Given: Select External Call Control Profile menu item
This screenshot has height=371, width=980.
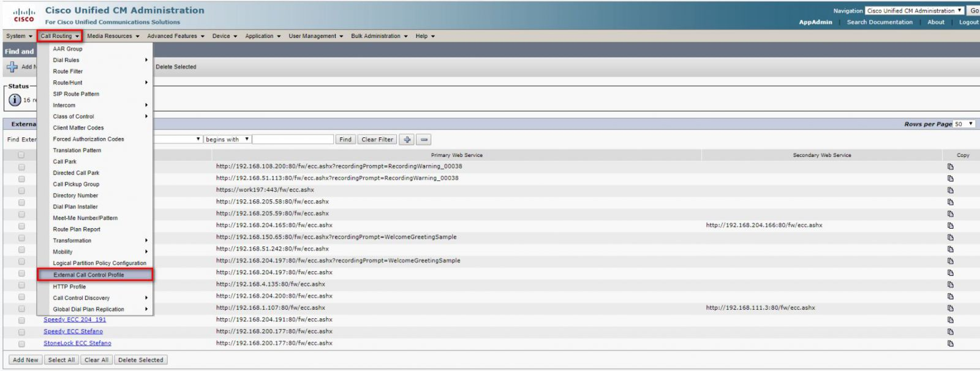Looking at the screenshot, I should coord(89,275).
